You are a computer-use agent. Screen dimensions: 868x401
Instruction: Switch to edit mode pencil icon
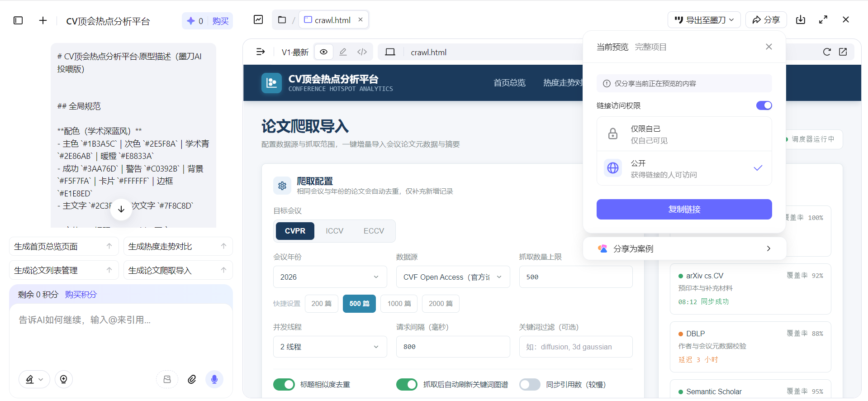point(343,52)
